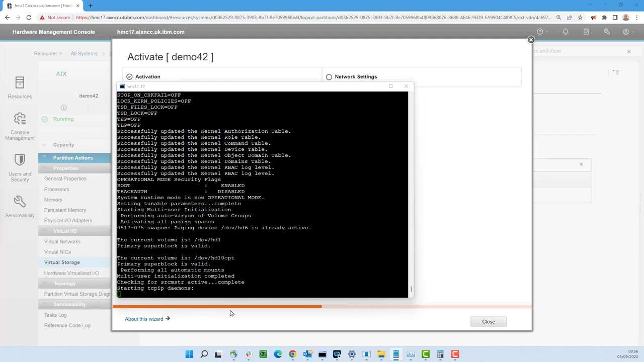Open Persistent Memory
This screenshot has width=644, height=362.
65,210
